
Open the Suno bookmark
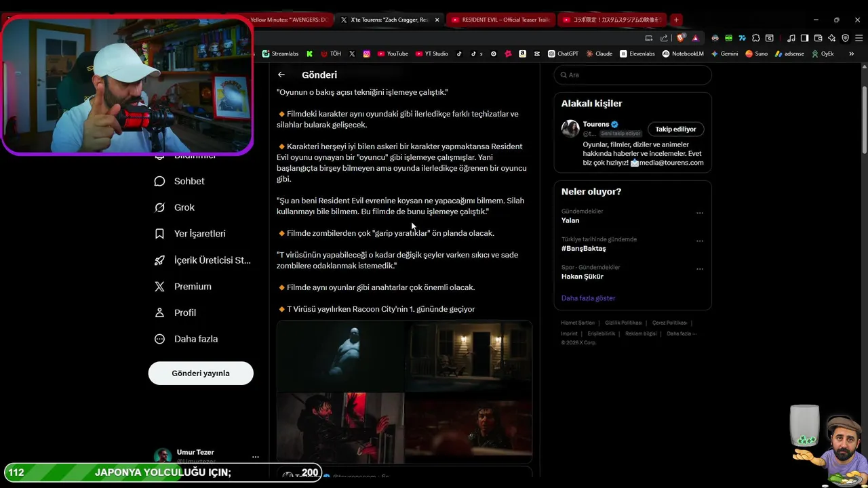pyautogui.click(x=756, y=54)
